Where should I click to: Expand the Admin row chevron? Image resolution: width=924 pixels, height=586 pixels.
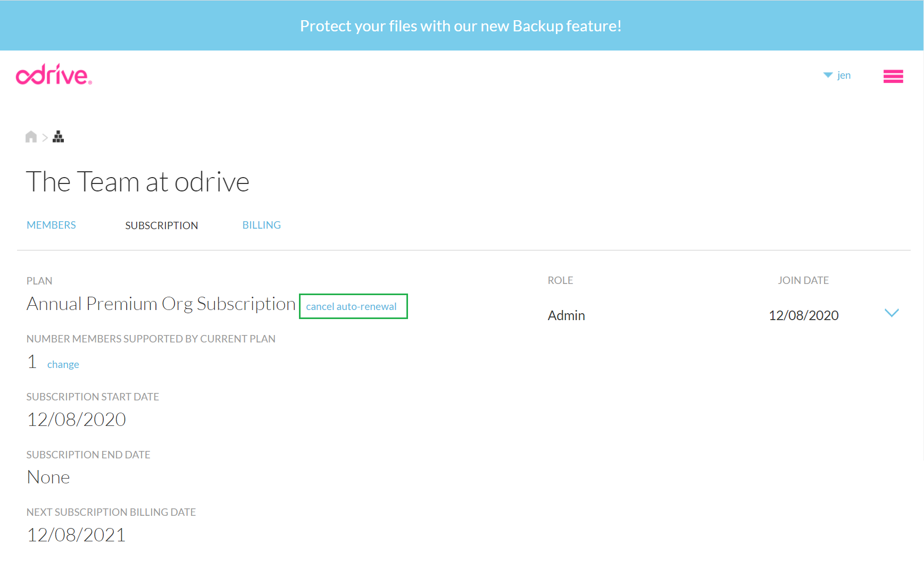pyautogui.click(x=891, y=313)
